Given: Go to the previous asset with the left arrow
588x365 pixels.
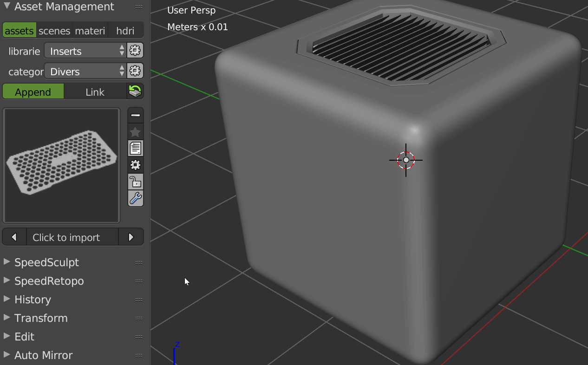Looking at the screenshot, I should coord(14,237).
